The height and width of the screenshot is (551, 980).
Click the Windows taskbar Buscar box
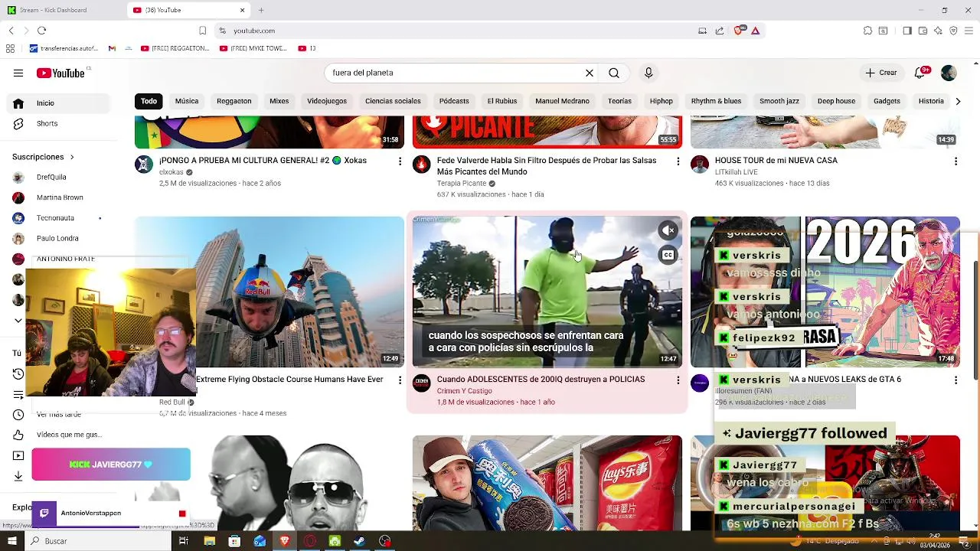click(x=100, y=541)
